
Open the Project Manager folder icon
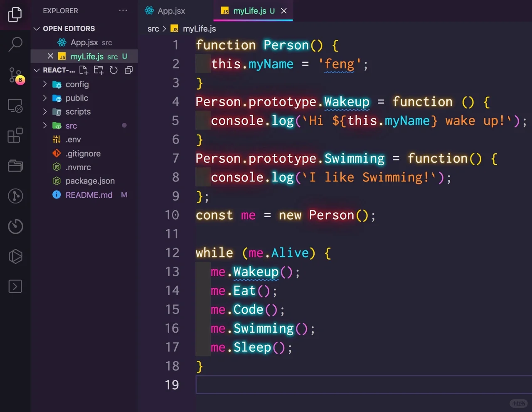click(15, 166)
